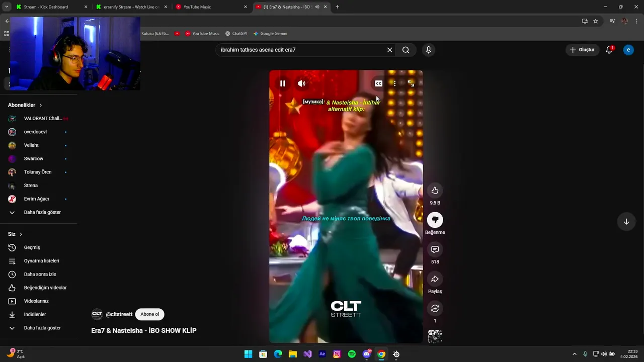The width and height of the screenshot is (644, 362).
Task: Open the ChatGPT bookmark
Action: click(x=236, y=33)
